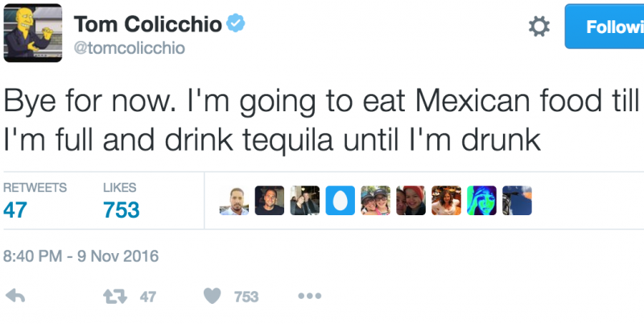Open the fifth liker avatar with two people
This screenshot has width=644, height=324.
(375, 201)
